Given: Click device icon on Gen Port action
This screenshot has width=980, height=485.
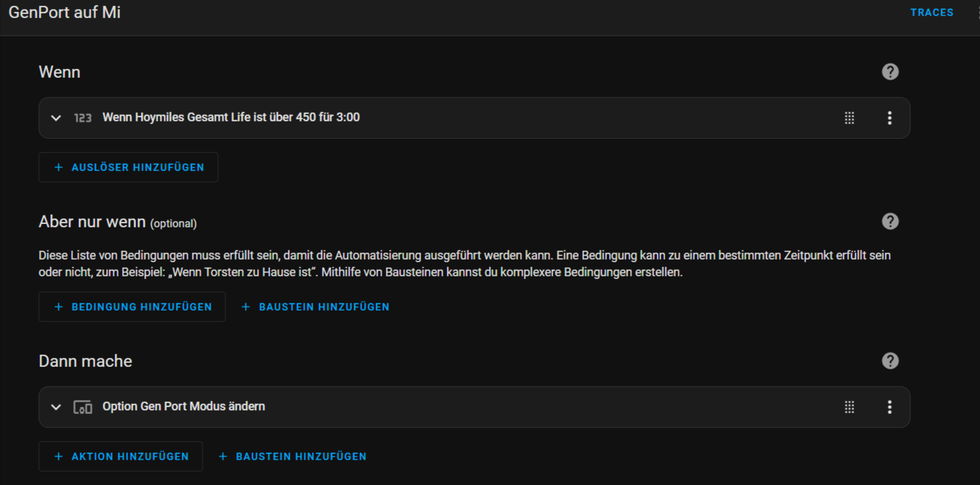Looking at the screenshot, I should click(x=83, y=407).
